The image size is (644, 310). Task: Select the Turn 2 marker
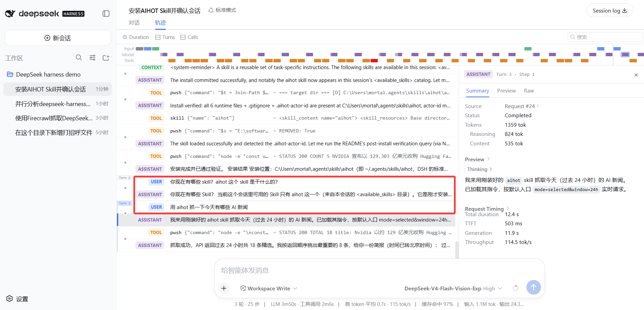click(x=125, y=178)
